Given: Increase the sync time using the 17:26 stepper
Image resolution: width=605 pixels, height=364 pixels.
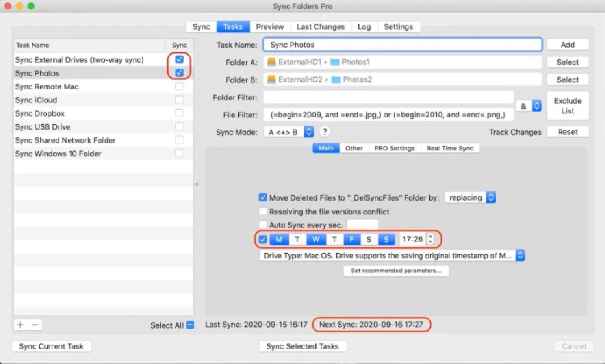Looking at the screenshot, I should [430, 237].
